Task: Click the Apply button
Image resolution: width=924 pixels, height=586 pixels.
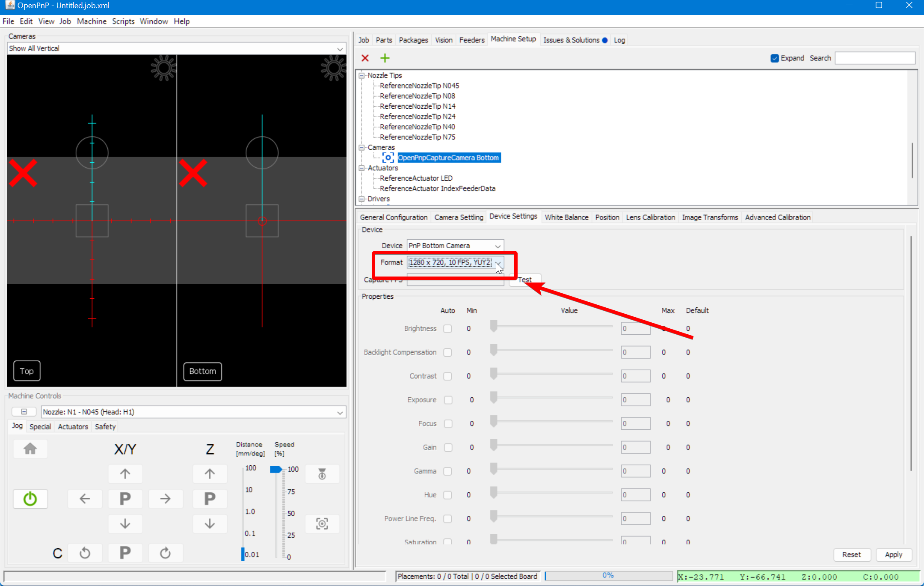Action: click(894, 554)
